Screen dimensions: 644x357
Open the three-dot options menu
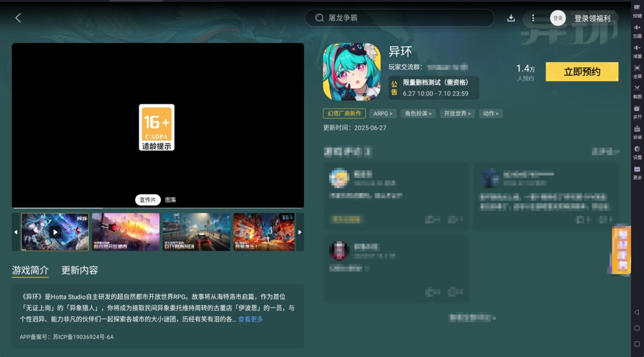tap(533, 17)
